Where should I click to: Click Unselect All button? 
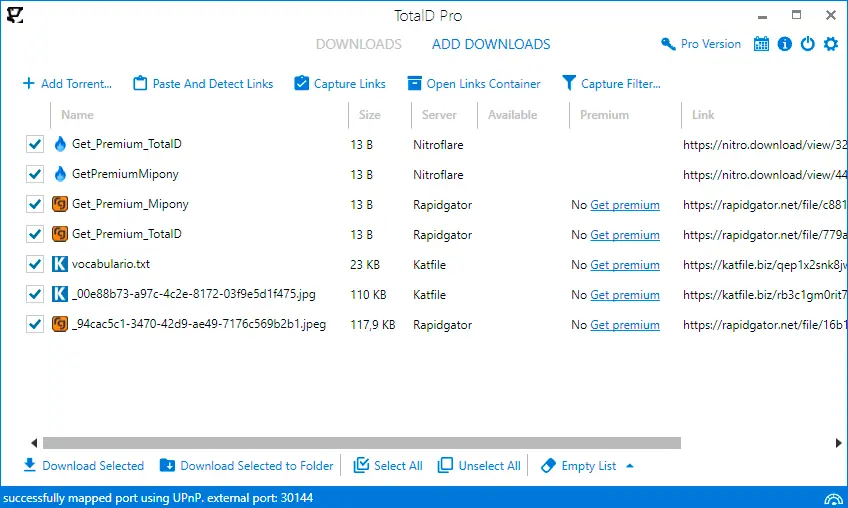[479, 466]
